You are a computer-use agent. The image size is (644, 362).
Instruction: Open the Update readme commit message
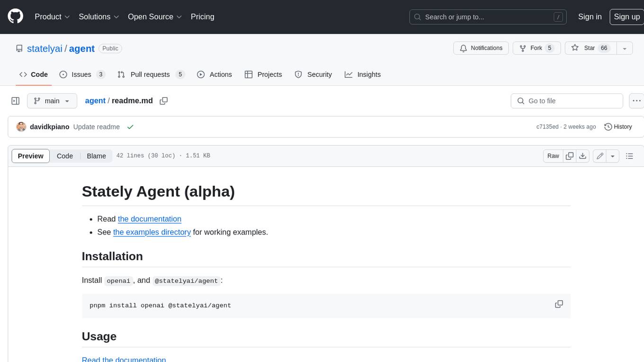pos(97,127)
